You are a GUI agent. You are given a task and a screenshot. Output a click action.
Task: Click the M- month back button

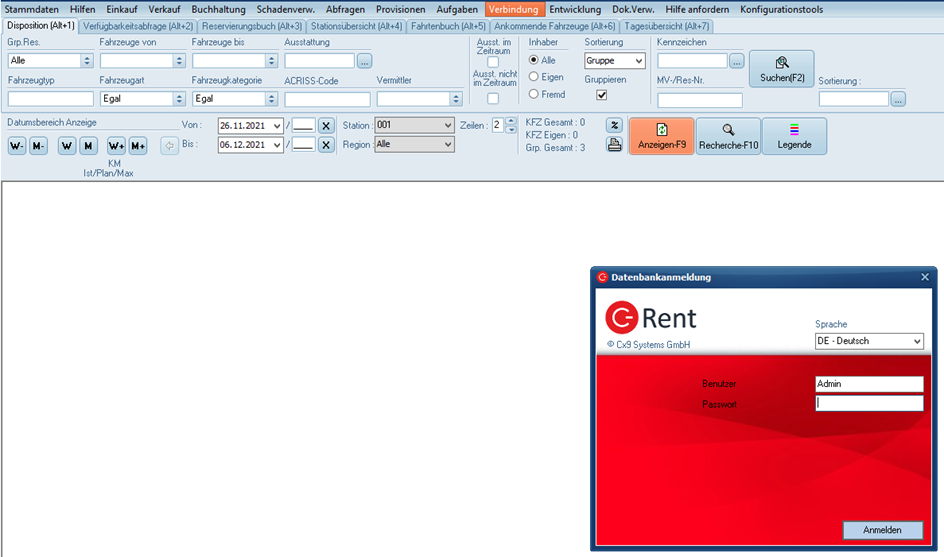(38, 146)
